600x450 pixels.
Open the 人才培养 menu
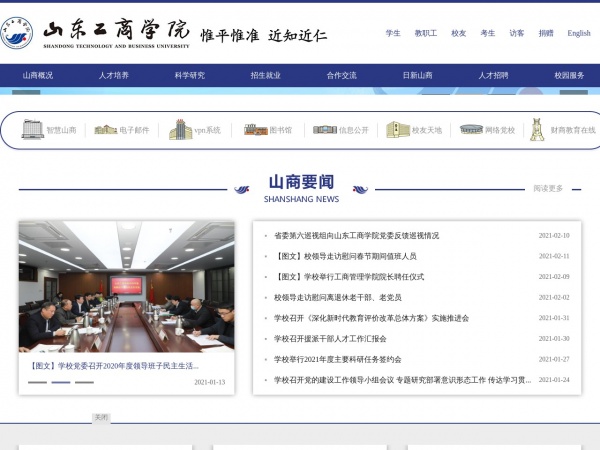click(x=114, y=75)
